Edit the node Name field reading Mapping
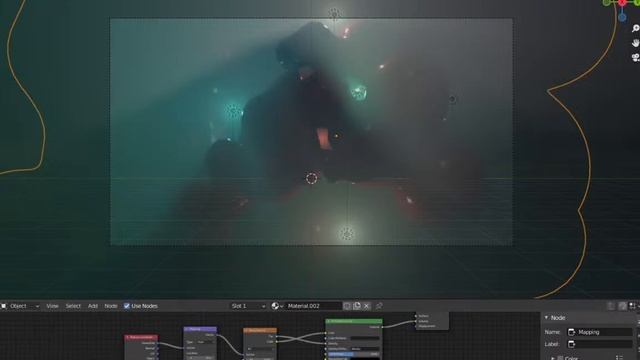Image resolution: width=640 pixels, height=360 pixels. 600,332
